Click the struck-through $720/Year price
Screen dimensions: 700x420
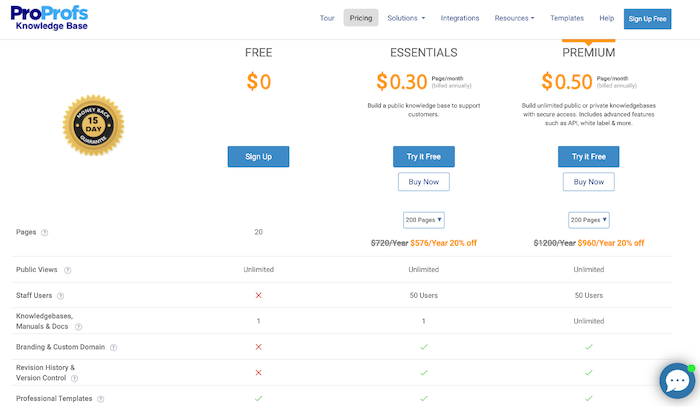point(389,243)
